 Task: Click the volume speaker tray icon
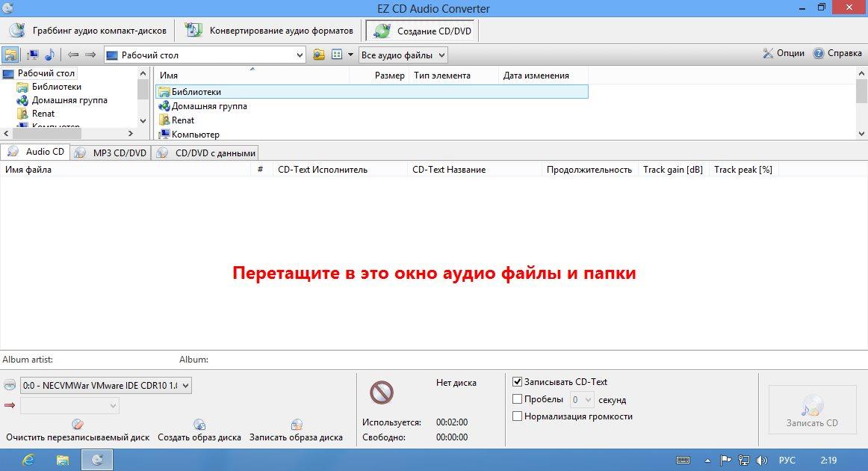point(762,460)
